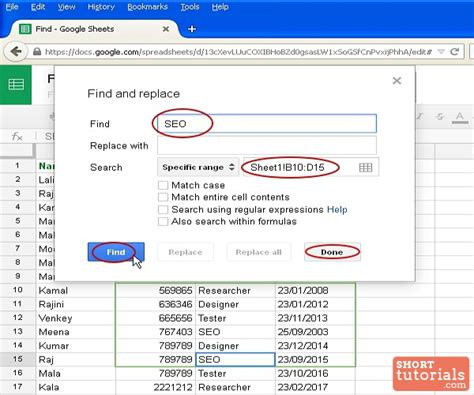Image resolution: width=474 pixels, height=395 pixels.
Task: Open the Help menu in menu bar
Action: 220,7
